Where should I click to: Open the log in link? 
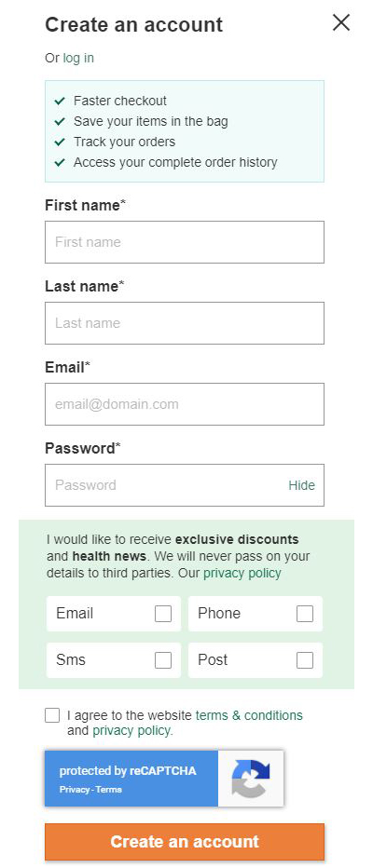click(x=78, y=58)
